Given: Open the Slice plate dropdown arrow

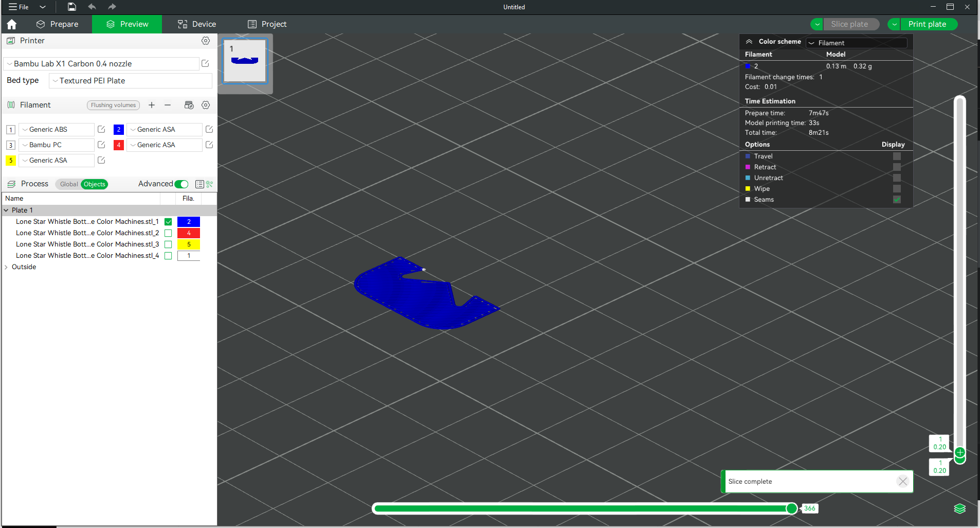Looking at the screenshot, I should click(x=817, y=24).
